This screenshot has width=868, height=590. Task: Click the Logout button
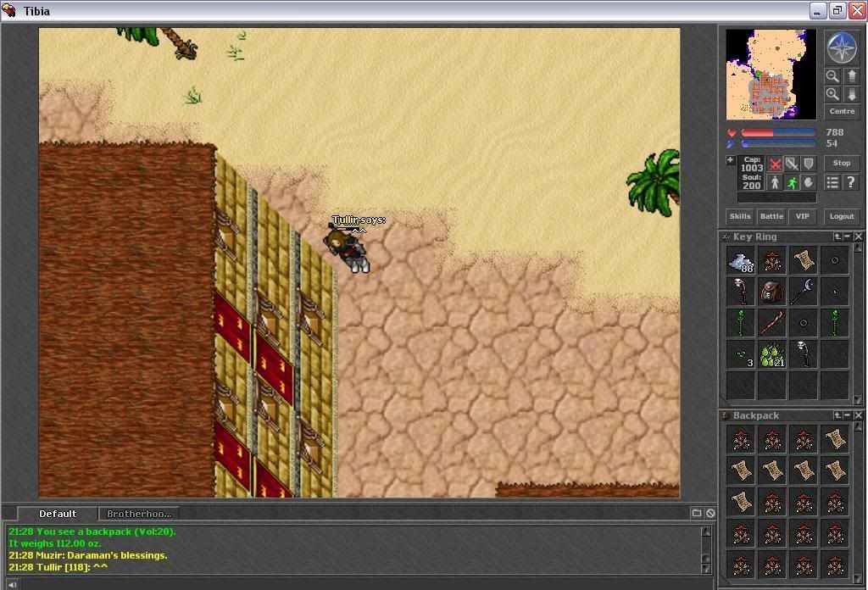842,216
